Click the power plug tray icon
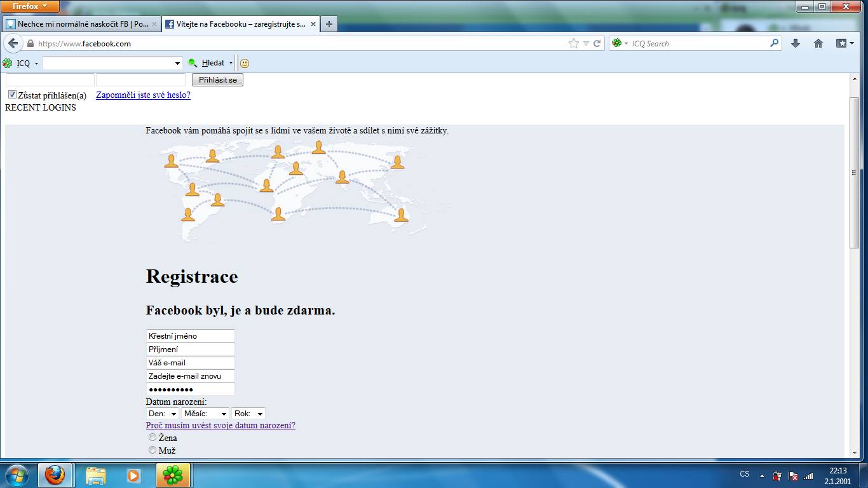868x488 pixels. [777, 475]
